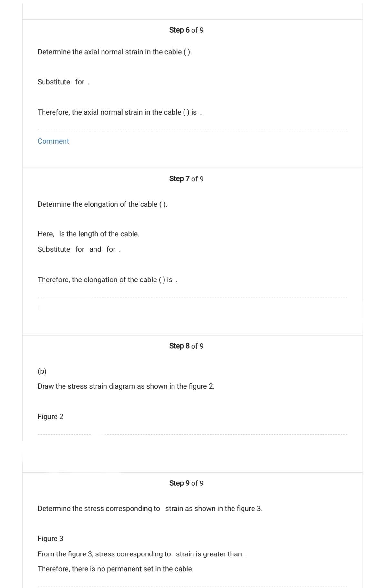Screen dimensions: 377x588
Task: Click the Step 7 "Substitute for and for" line
Action: click(79, 249)
